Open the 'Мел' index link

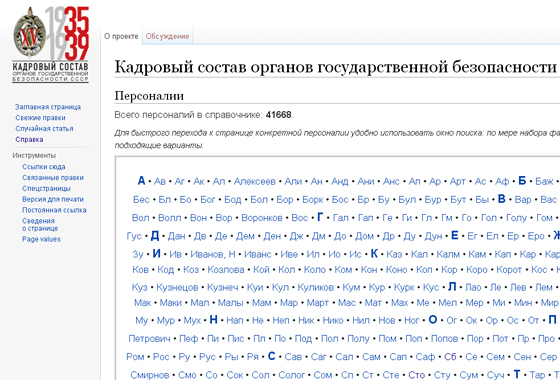448,303
